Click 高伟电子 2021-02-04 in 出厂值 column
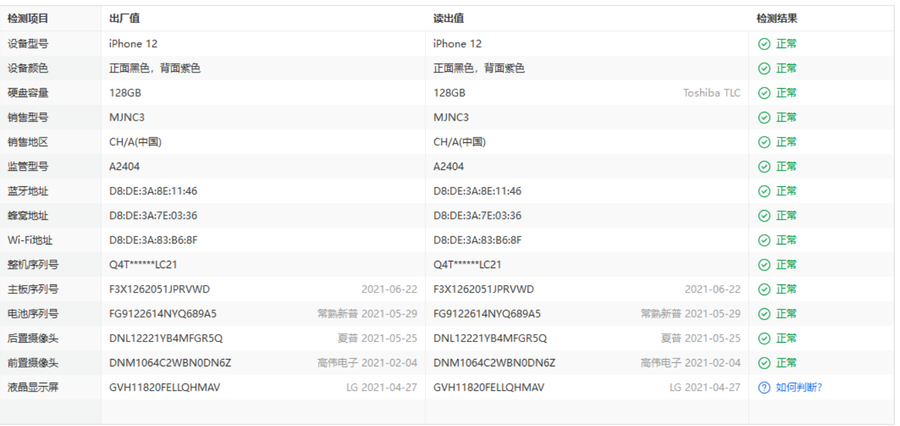Screen dimensions: 900x426 tap(367, 363)
